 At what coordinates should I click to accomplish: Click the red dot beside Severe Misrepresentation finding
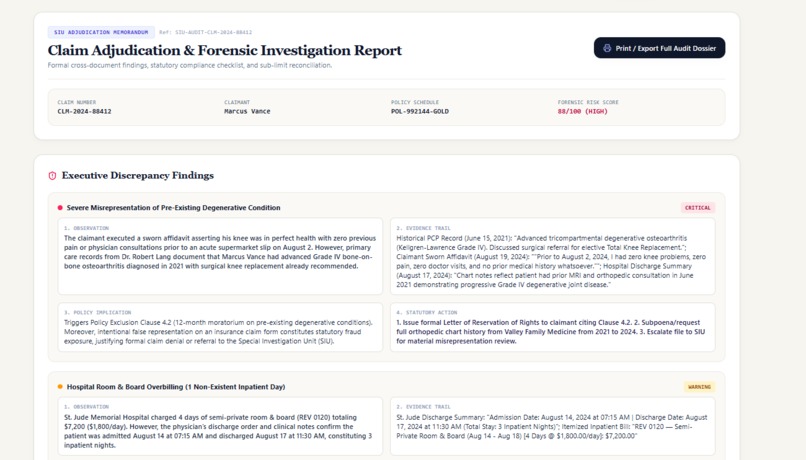click(60, 208)
